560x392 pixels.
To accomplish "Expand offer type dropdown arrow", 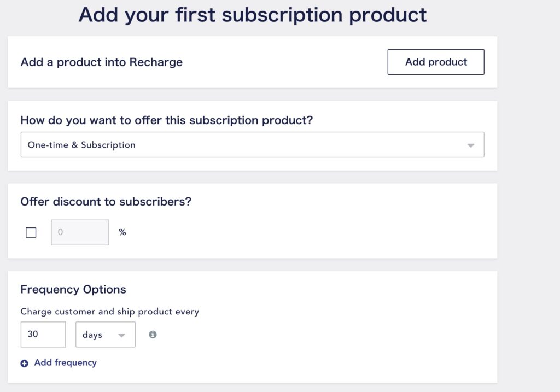I will click(471, 145).
